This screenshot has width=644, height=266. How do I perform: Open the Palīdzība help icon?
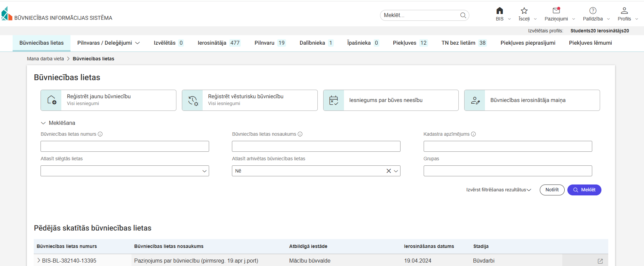pos(593,11)
